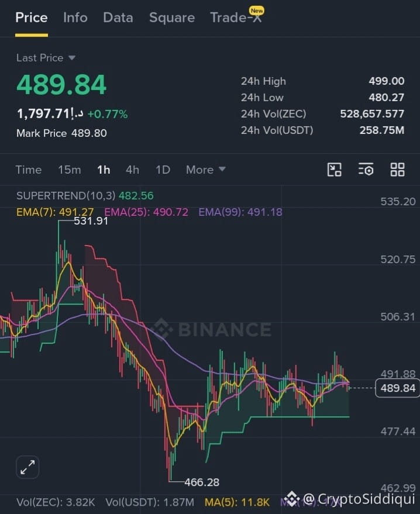
Task: Click the EMA(25): 490.72 label
Action: [146, 212]
